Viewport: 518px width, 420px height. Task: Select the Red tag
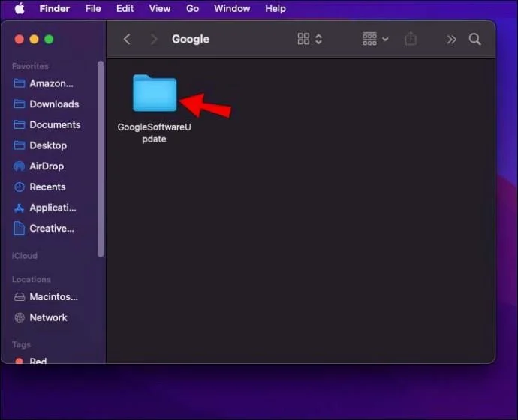(x=31, y=361)
